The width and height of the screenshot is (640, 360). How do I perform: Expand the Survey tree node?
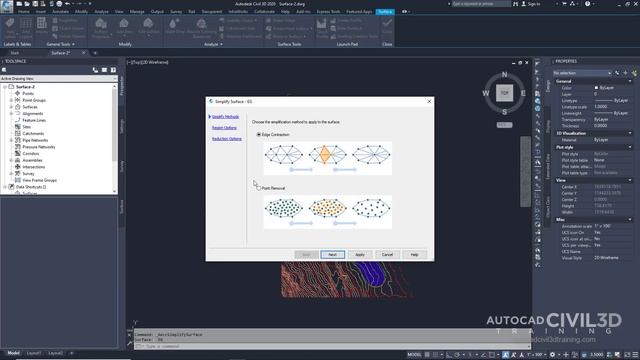click(11, 173)
